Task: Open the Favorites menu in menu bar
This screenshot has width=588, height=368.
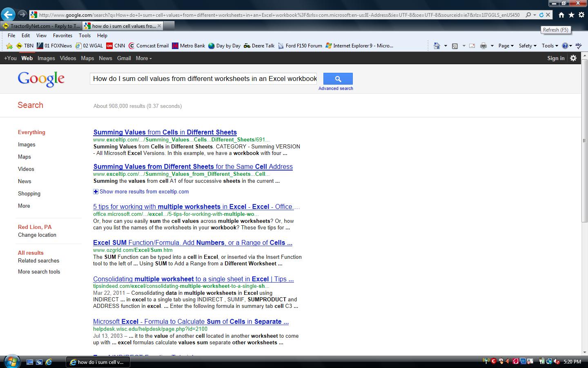Action: (62, 36)
